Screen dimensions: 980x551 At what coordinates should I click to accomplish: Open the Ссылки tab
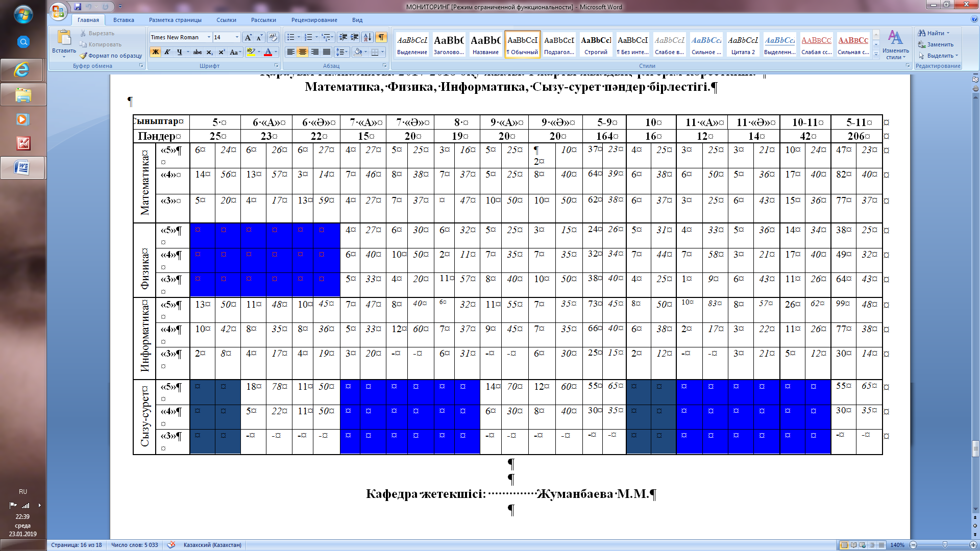226,20
